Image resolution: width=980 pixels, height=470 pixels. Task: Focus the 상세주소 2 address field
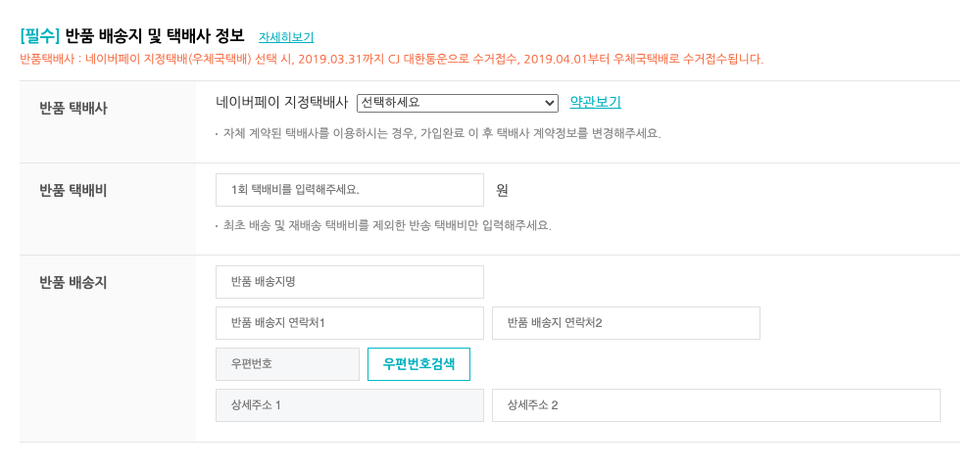coord(716,405)
